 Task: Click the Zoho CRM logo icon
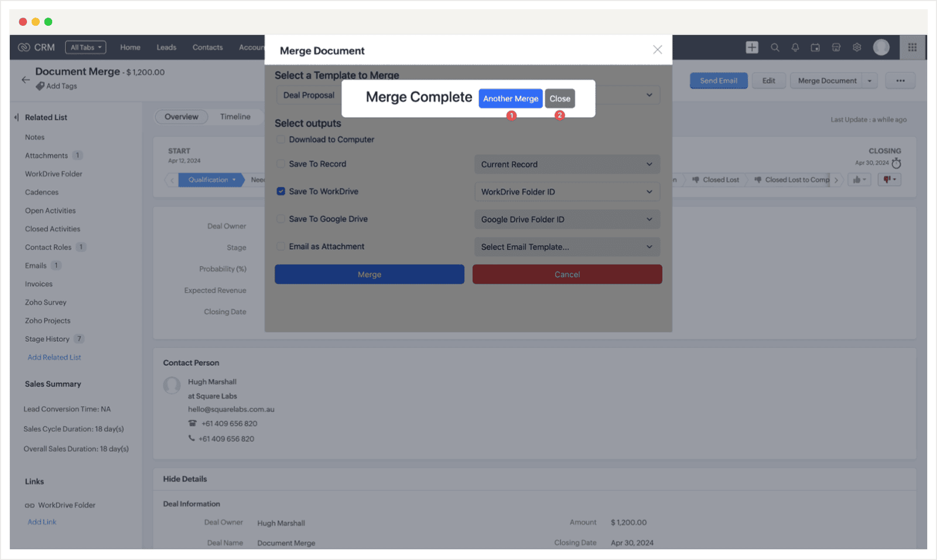coord(24,47)
